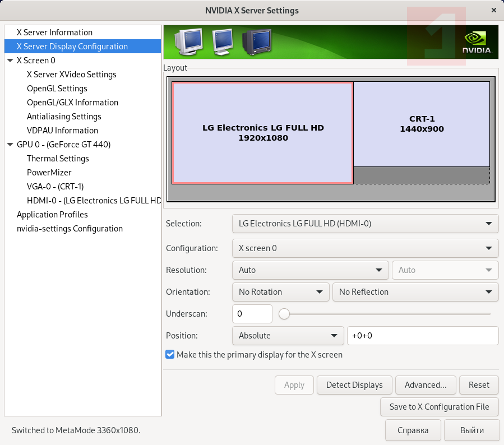Click the Выйти quit button
The width and height of the screenshot is (504, 445).
(472, 430)
